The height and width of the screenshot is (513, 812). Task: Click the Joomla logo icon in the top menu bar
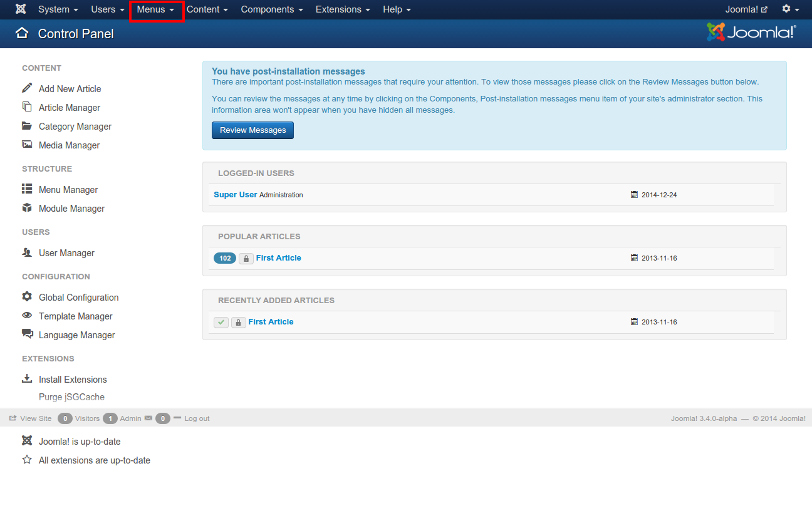point(21,9)
